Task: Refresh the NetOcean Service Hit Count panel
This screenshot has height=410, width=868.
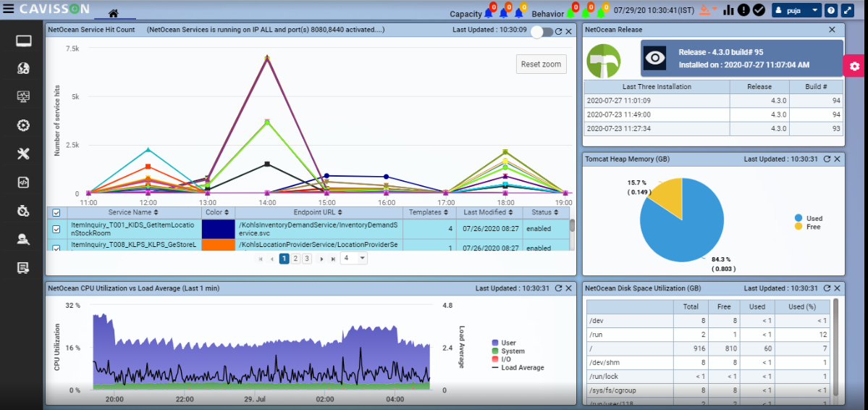Action: click(x=559, y=32)
